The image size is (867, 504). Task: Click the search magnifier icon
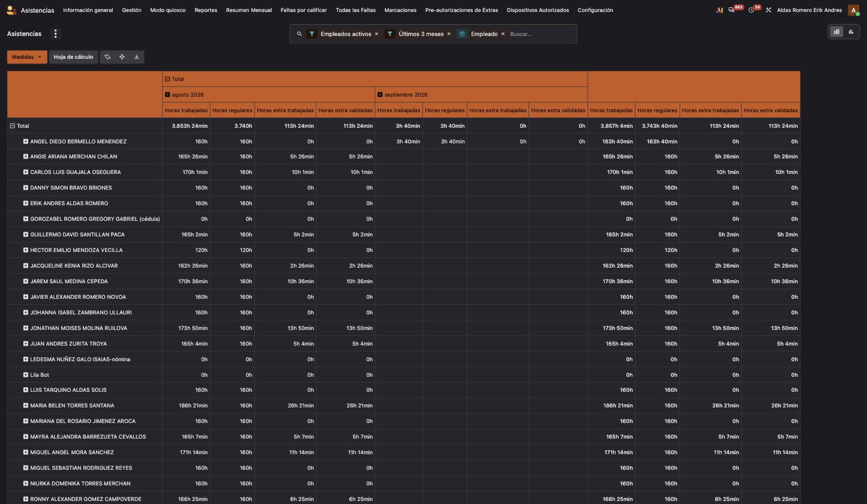pyautogui.click(x=299, y=34)
